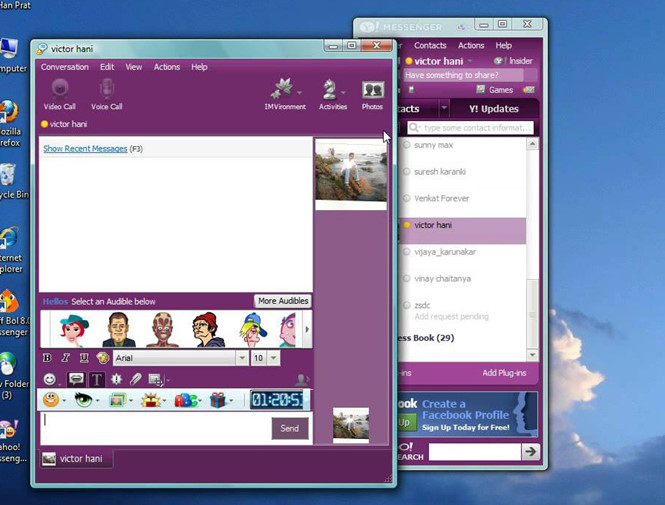Open the IMVironment picker

pyautogui.click(x=282, y=89)
